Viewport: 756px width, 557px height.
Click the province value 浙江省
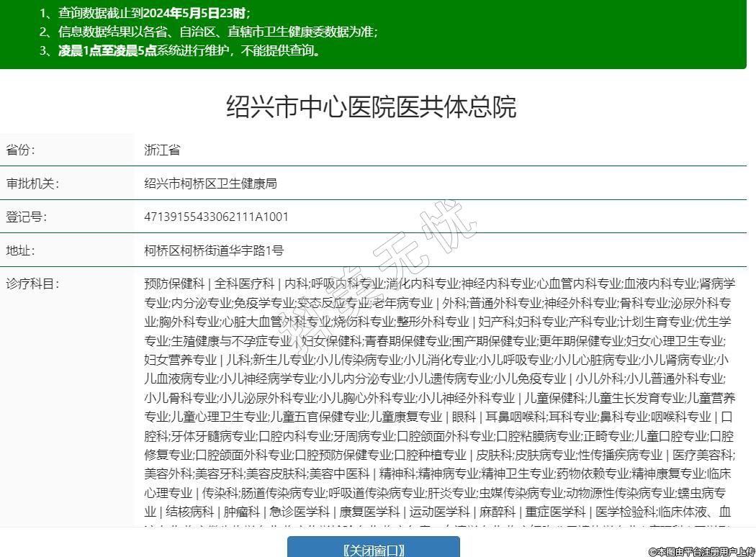pyautogui.click(x=162, y=150)
